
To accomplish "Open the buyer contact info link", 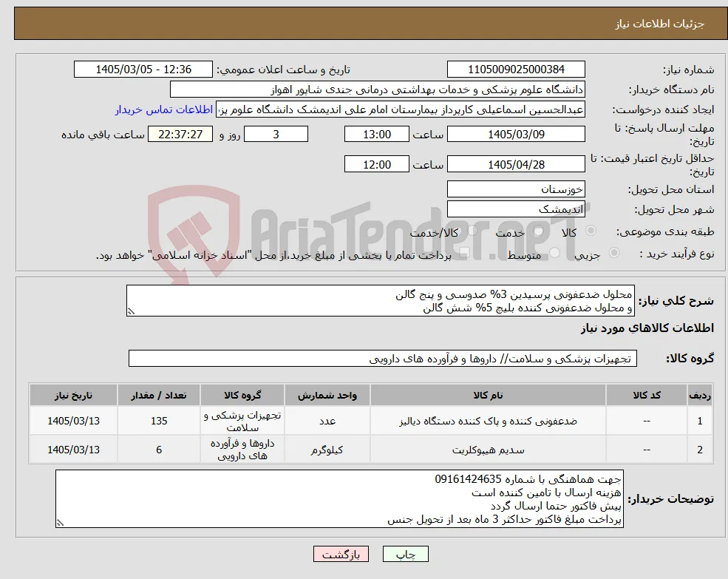I will pyautogui.click(x=164, y=109).
